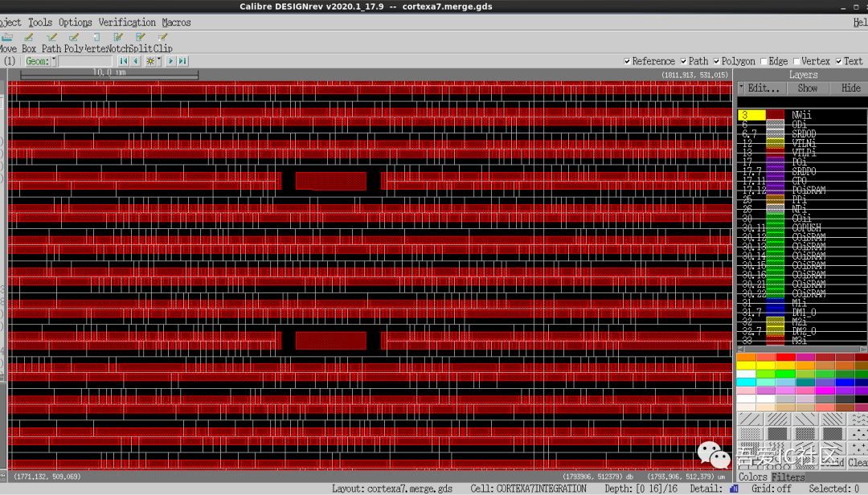Enable the Edge checkbox
Image resolution: width=868 pixels, height=495 pixels.
coord(764,61)
